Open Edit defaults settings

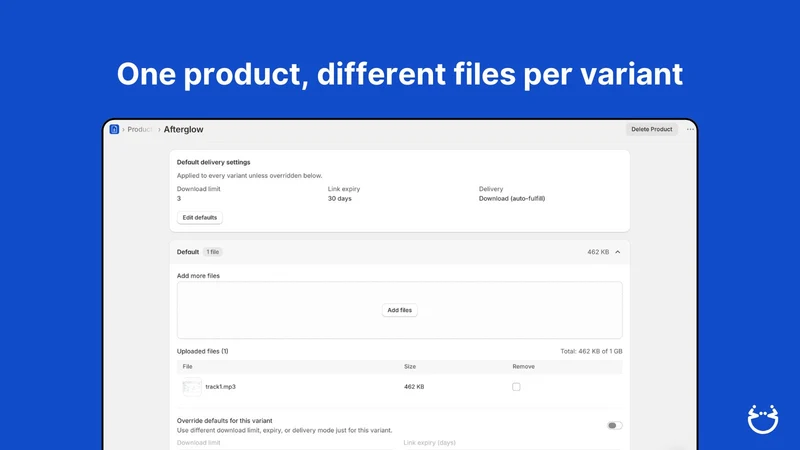[199, 217]
